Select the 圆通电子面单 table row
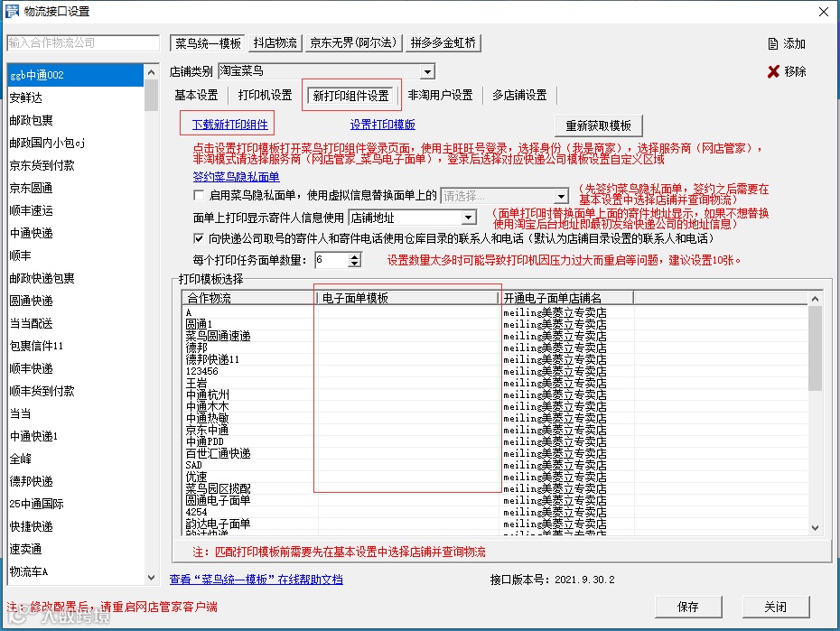Image resolution: width=840 pixels, height=631 pixels. pyautogui.click(x=495, y=500)
